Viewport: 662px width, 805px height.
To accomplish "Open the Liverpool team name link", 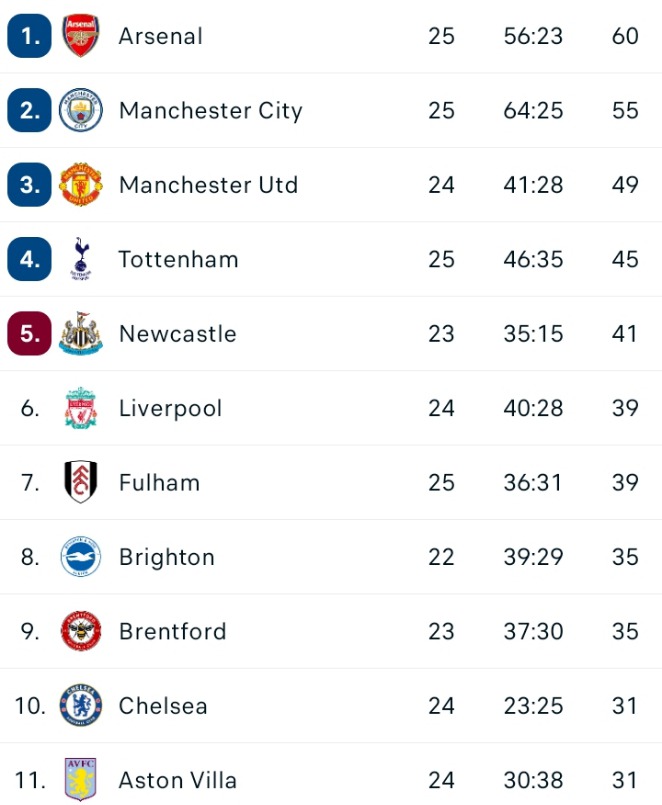I will click(x=170, y=408).
